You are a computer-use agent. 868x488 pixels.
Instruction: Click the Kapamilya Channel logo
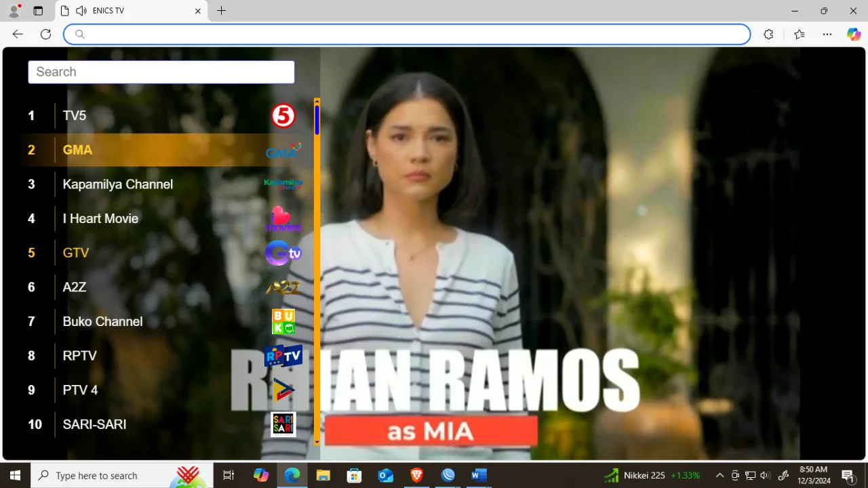tap(283, 184)
